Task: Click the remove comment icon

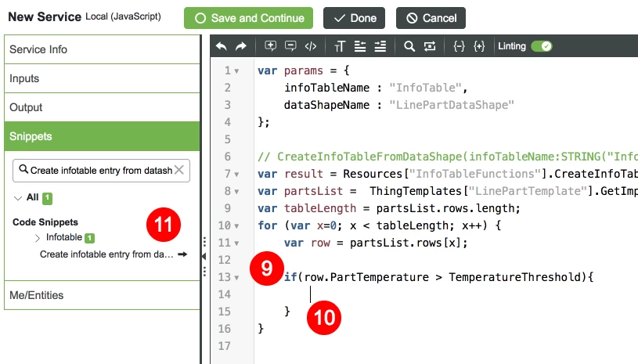Action: (290, 46)
